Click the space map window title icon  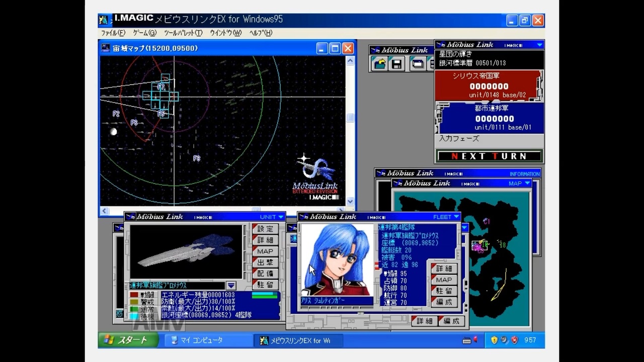tap(106, 48)
